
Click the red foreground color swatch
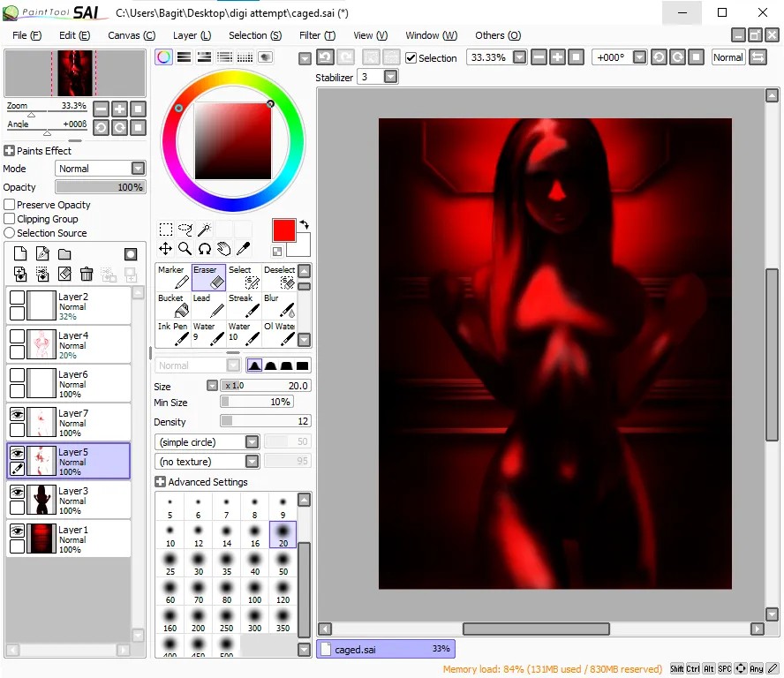[283, 230]
